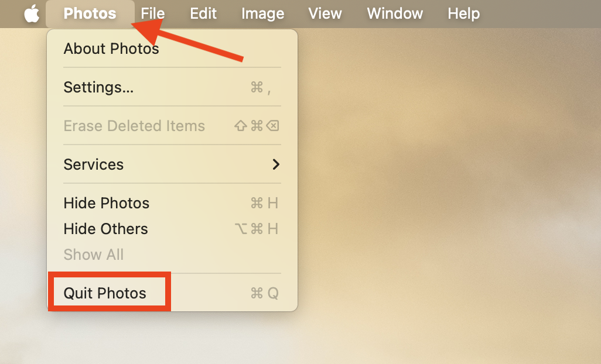Viewport: 601px width, 364px height.
Task: Select Show All from the menu
Action: click(x=93, y=255)
